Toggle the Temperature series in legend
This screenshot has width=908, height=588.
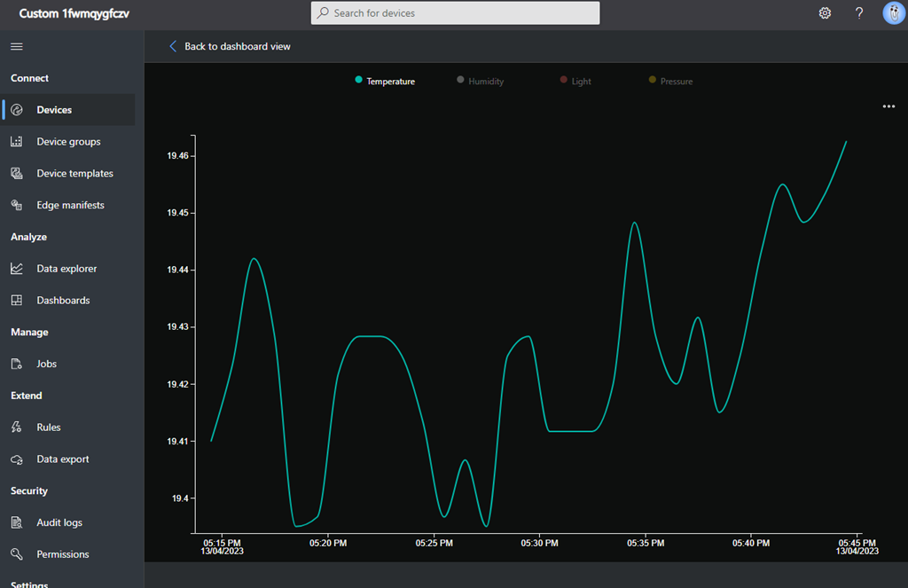[385, 81]
